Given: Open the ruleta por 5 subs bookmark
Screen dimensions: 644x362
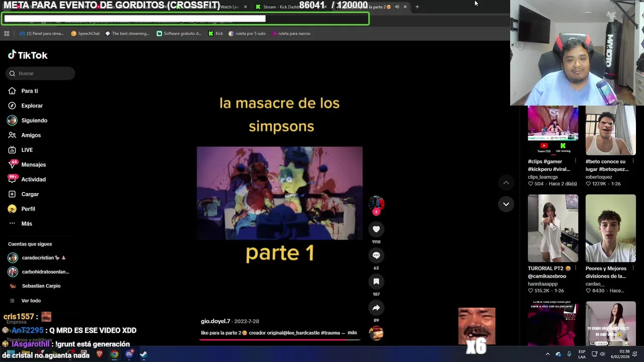Looking at the screenshot, I should pyautogui.click(x=247, y=34).
